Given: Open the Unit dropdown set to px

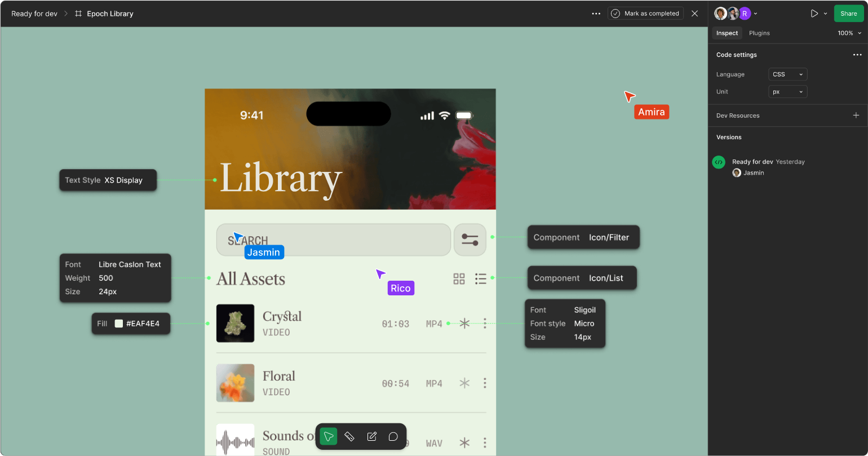Looking at the screenshot, I should pos(787,91).
